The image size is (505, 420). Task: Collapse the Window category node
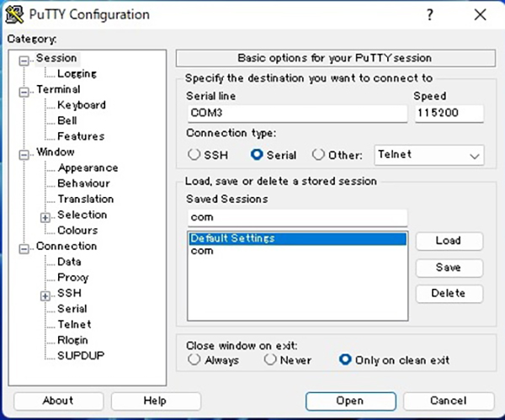(24, 153)
